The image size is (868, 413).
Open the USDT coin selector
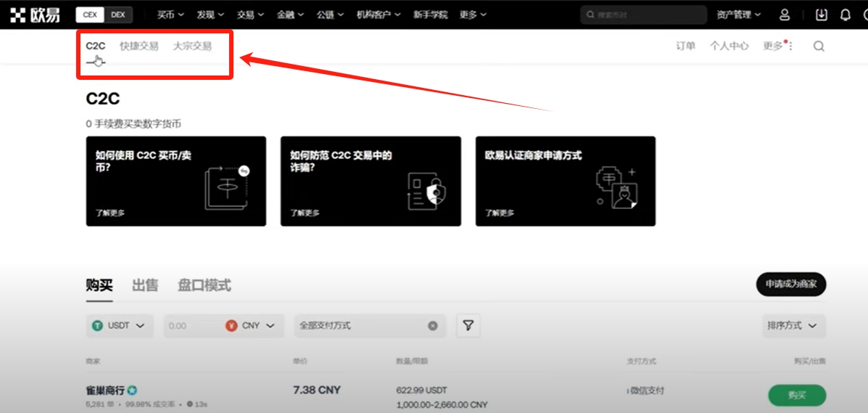[118, 326]
